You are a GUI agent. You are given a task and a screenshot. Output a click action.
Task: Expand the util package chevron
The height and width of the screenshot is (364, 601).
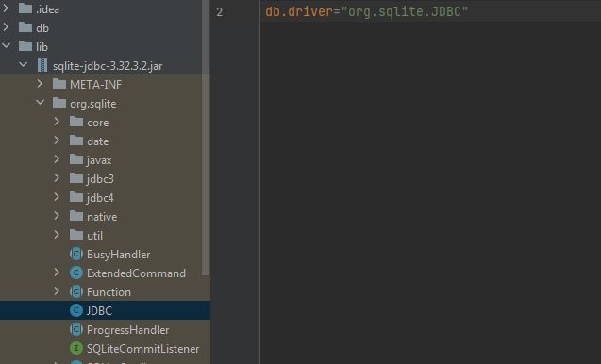57,235
